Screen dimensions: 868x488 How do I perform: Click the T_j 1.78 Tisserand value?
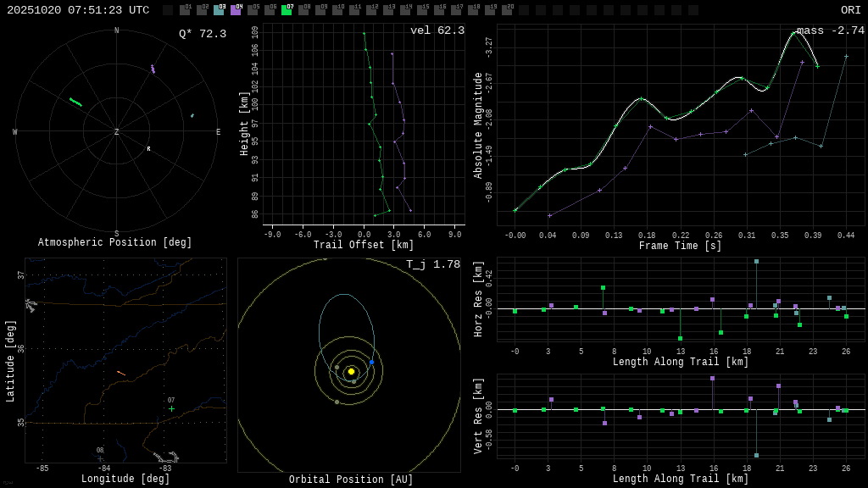[x=432, y=264]
